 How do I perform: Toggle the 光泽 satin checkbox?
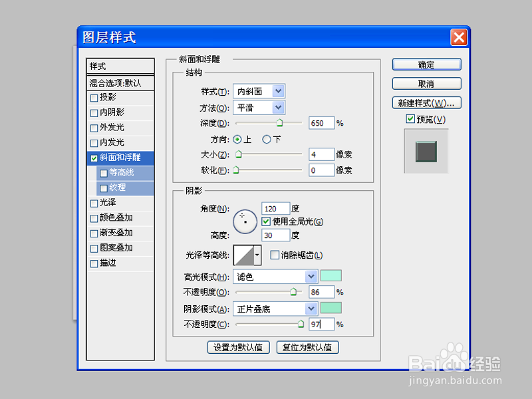pos(94,203)
